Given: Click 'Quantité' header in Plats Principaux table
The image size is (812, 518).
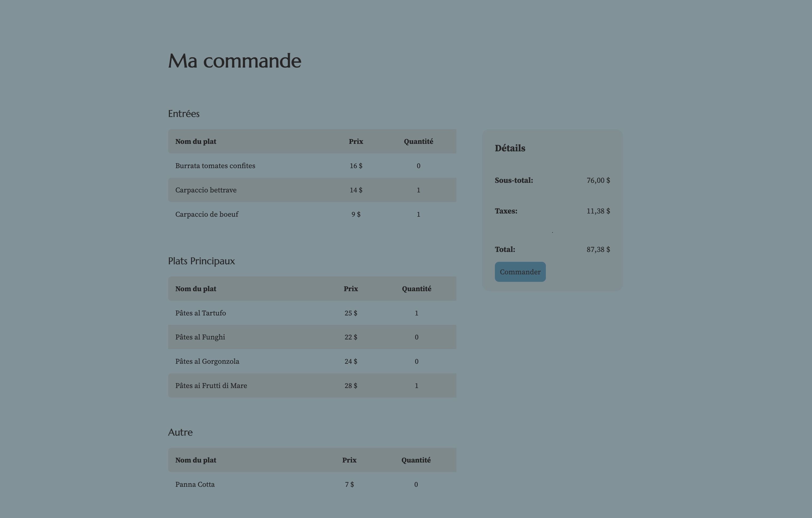Looking at the screenshot, I should (x=416, y=289).
